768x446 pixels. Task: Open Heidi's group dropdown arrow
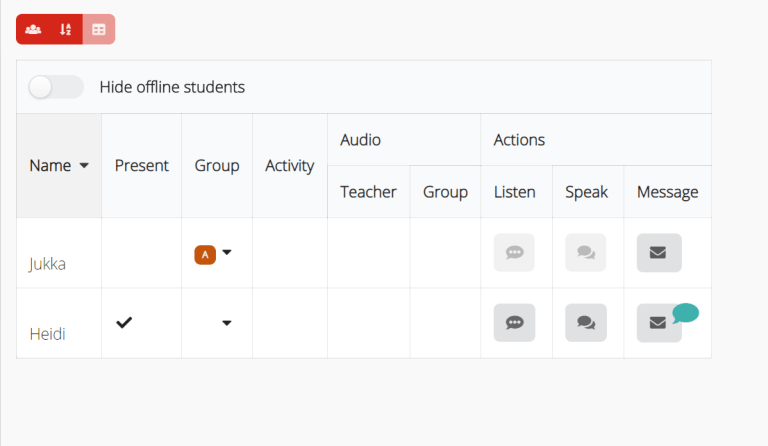pos(227,323)
